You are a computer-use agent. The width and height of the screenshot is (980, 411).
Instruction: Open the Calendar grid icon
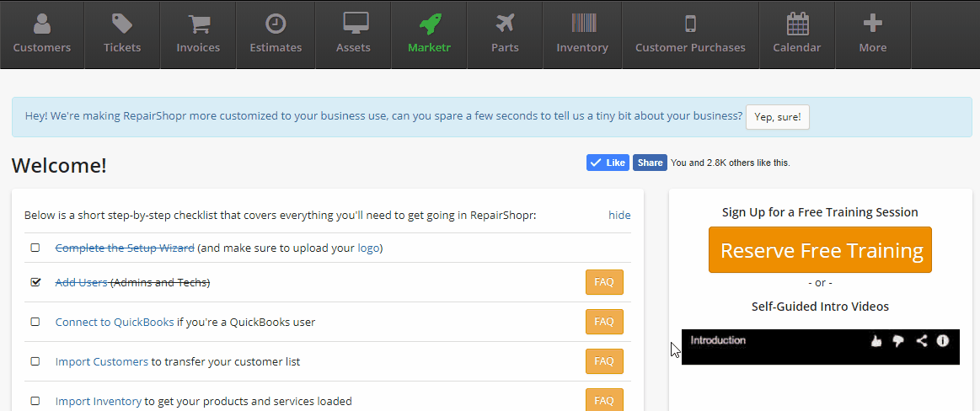(x=797, y=24)
